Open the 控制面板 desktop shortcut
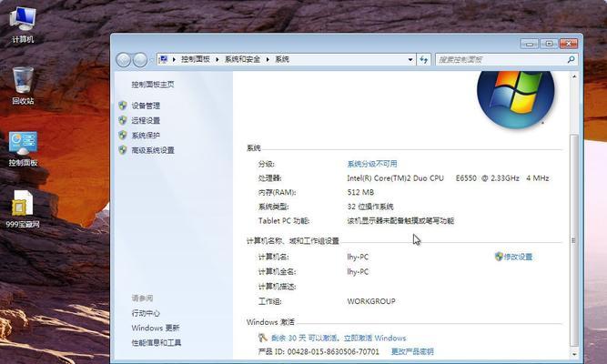The width and height of the screenshot is (607, 364). tap(23, 148)
